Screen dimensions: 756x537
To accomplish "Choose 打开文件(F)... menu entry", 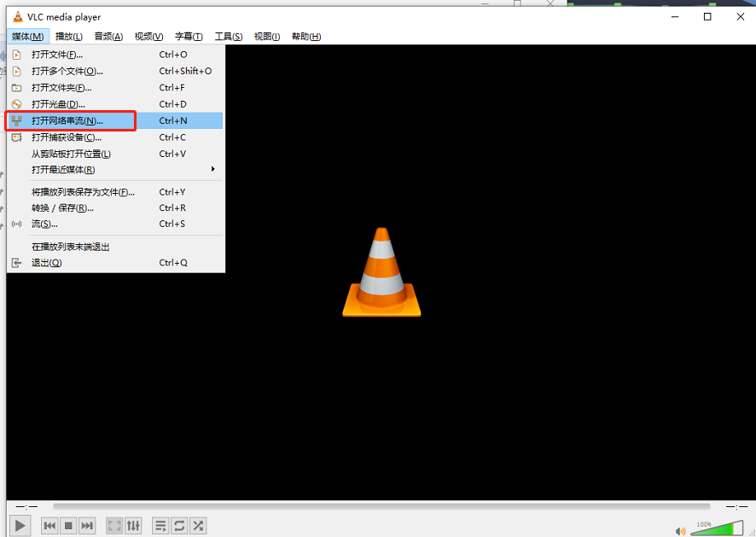I will pyautogui.click(x=116, y=55).
